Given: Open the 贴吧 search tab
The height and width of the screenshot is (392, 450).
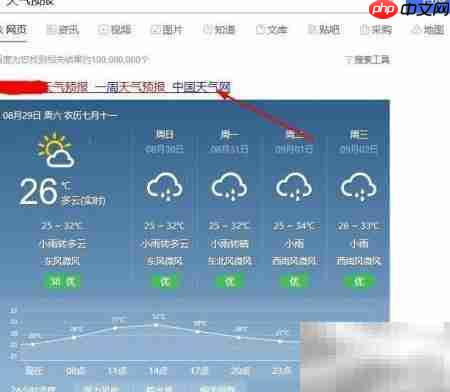Looking at the screenshot, I should [x=324, y=30].
